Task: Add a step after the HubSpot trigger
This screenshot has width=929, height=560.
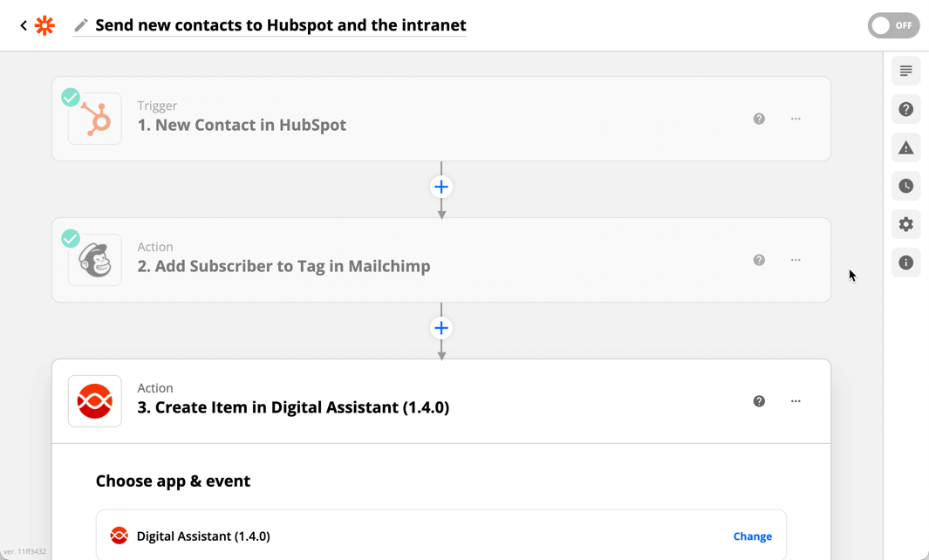Action: [441, 188]
